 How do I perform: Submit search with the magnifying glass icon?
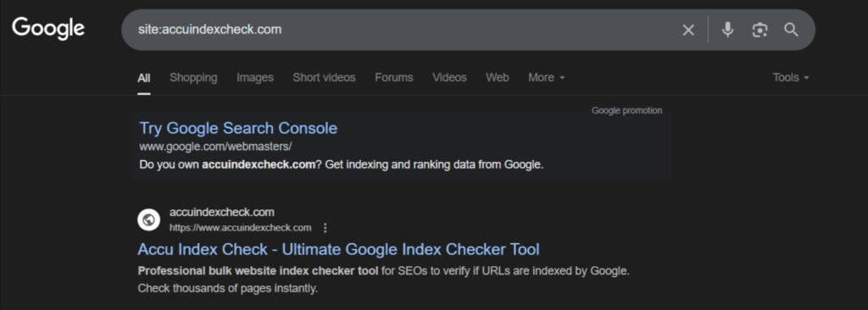coord(791,30)
